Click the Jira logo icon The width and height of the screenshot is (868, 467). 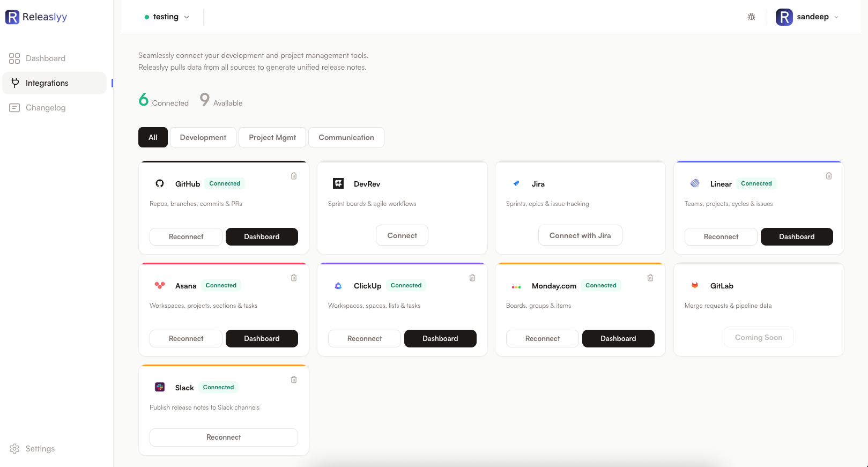pos(516,183)
